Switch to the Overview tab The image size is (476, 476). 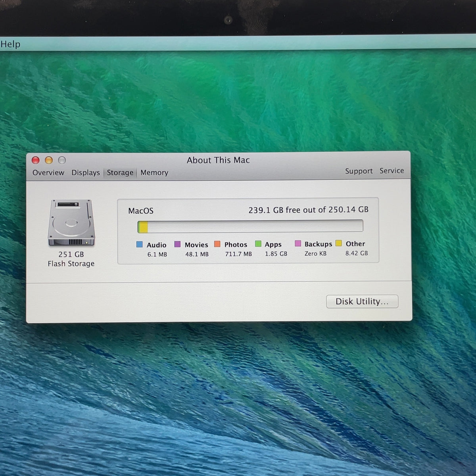48,173
